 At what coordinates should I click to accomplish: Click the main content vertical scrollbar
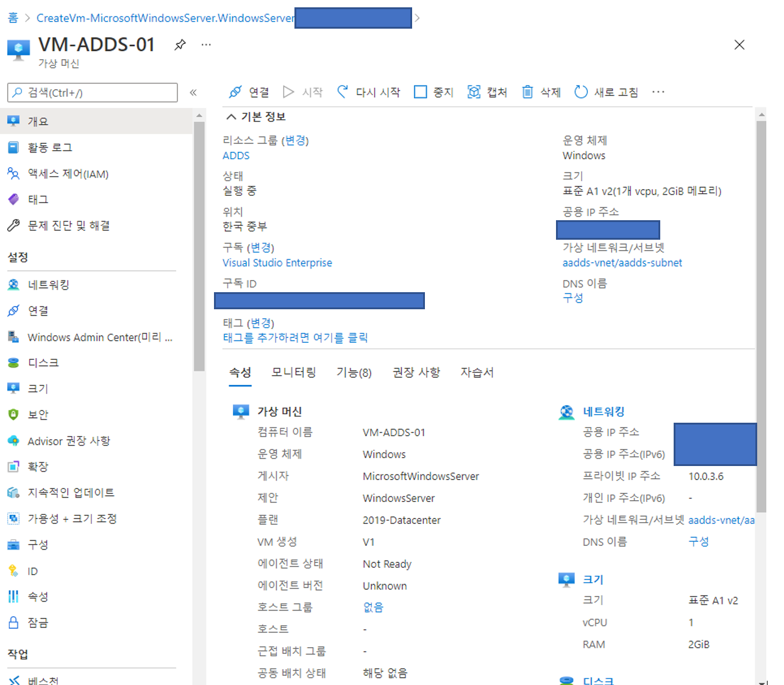pos(761,317)
